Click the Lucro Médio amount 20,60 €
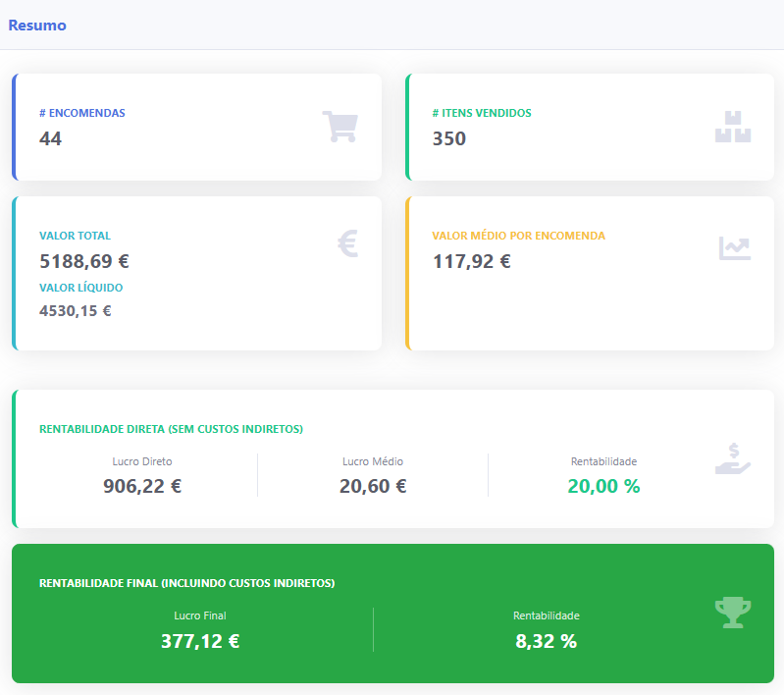The image size is (784, 695). click(373, 485)
